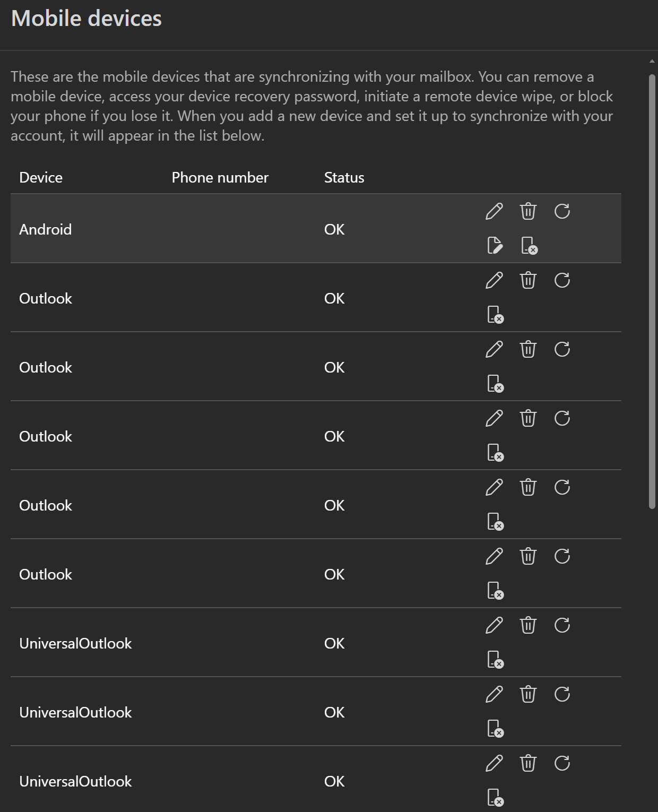Sync the Android device with the refresh icon

click(563, 211)
